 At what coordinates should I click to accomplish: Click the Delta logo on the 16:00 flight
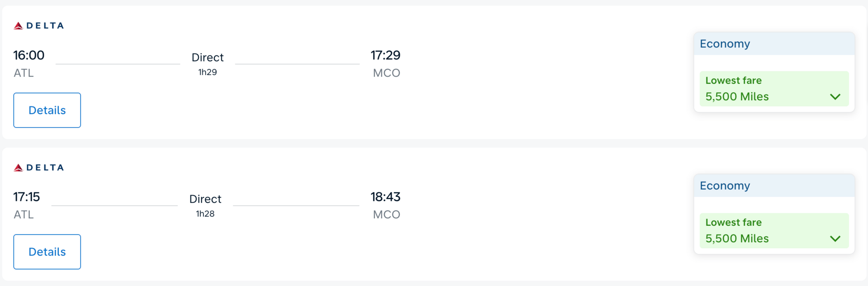click(x=39, y=26)
